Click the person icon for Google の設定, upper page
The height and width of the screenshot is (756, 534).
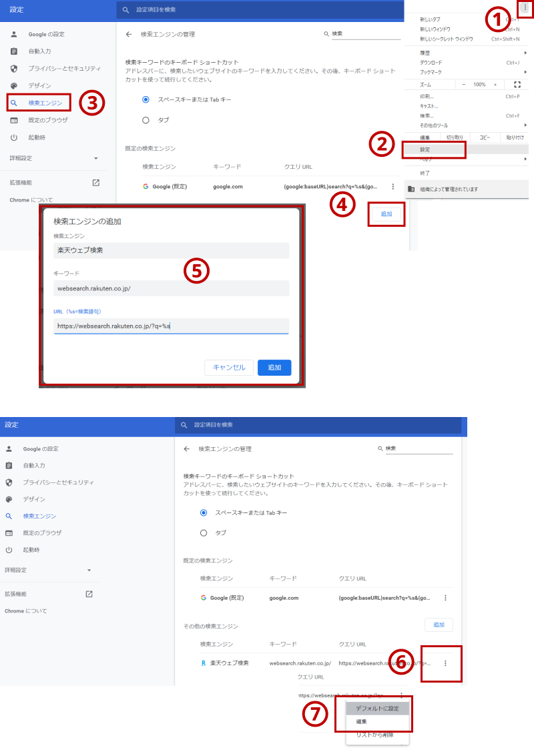click(x=14, y=34)
